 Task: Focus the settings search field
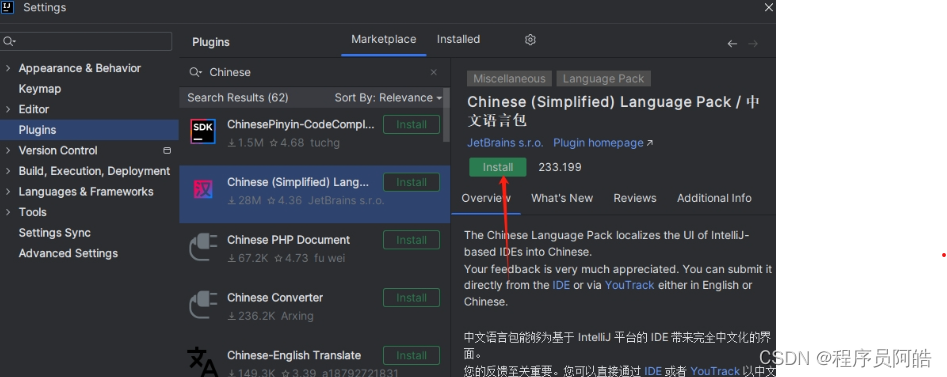[x=86, y=41]
